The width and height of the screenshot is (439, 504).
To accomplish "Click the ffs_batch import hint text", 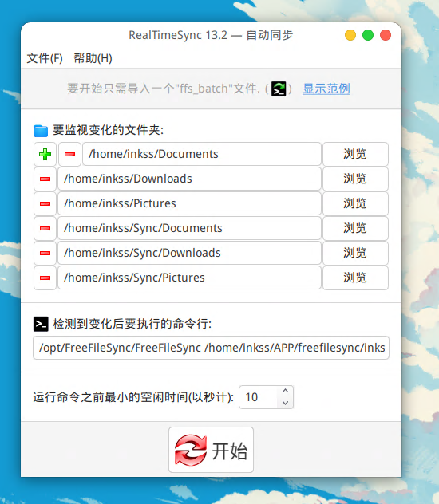I will [x=164, y=89].
